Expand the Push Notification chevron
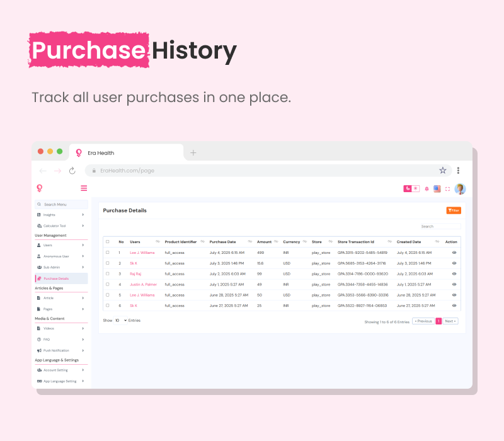 coord(83,350)
